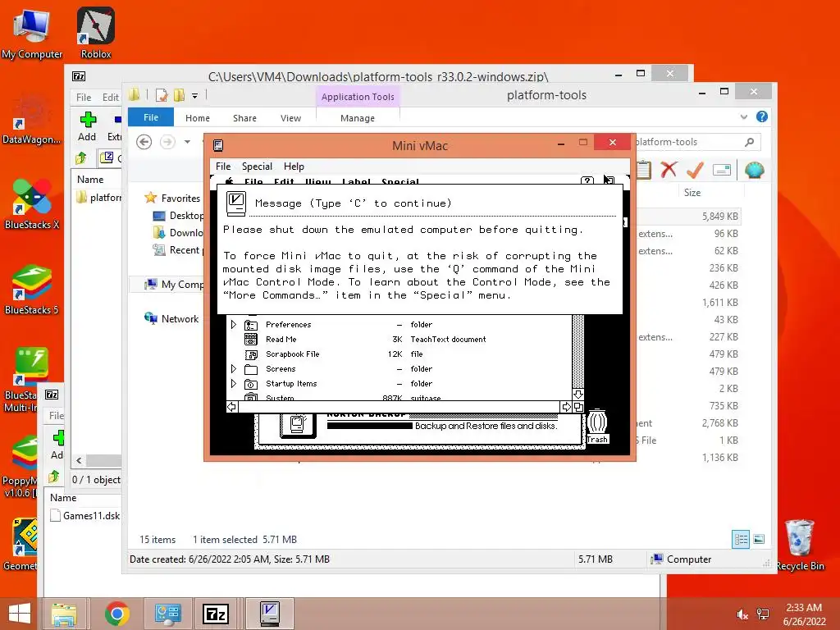Click in the platform-tools search field
This screenshot has height=630, width=840.
pyautogui.click(x=696, y=142)
